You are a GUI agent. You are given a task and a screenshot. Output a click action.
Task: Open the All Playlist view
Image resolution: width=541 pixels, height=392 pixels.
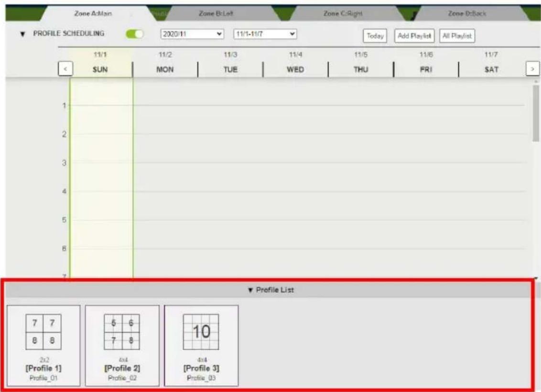pyautogui.click(x=457, y=36)
